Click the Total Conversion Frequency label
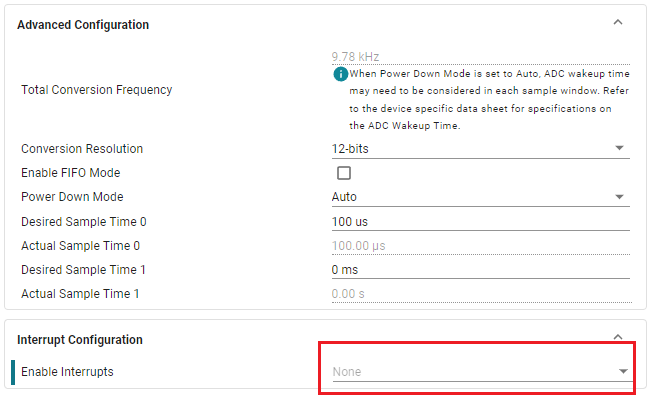The width and height of the screenshot is (651, 397). [97, 90]
